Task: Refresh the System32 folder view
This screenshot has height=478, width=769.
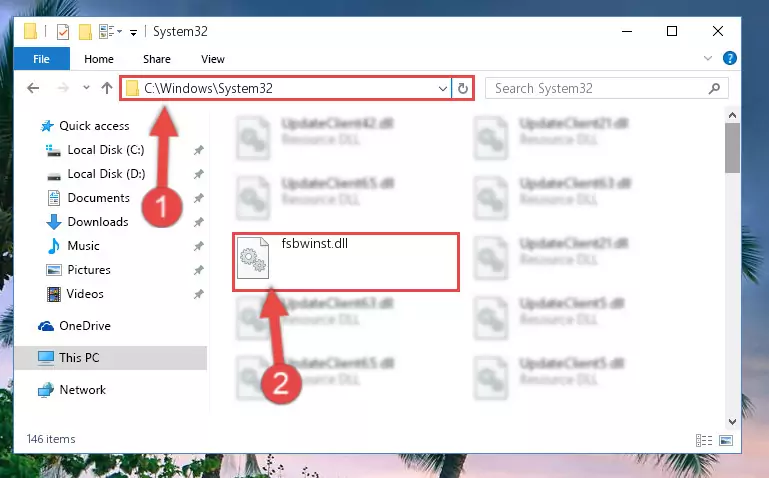Action: 462,89
